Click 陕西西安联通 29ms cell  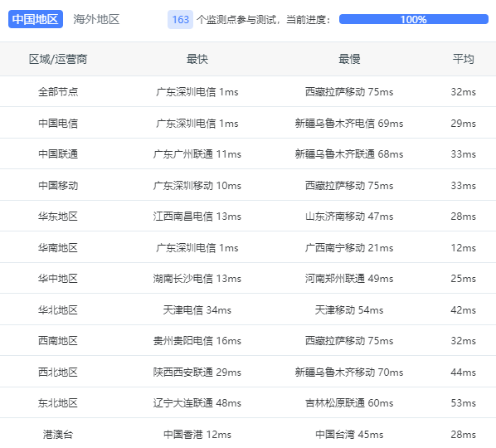(x=197, y=372)
